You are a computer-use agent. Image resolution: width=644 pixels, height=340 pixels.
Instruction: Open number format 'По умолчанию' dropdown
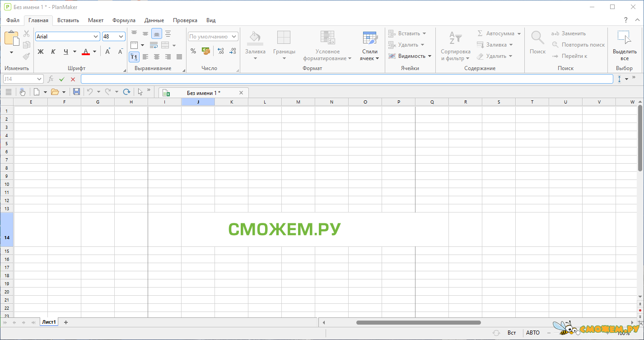pos(234,37)
